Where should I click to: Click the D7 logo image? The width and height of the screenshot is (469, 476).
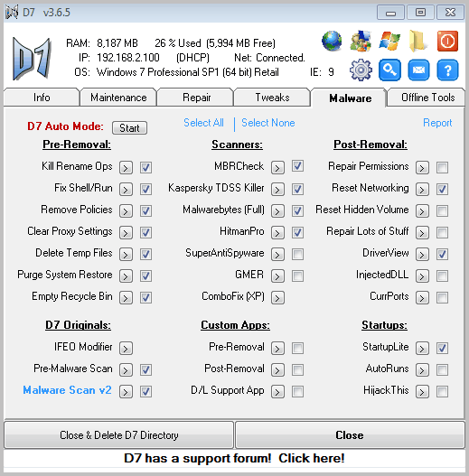point(32,59)
